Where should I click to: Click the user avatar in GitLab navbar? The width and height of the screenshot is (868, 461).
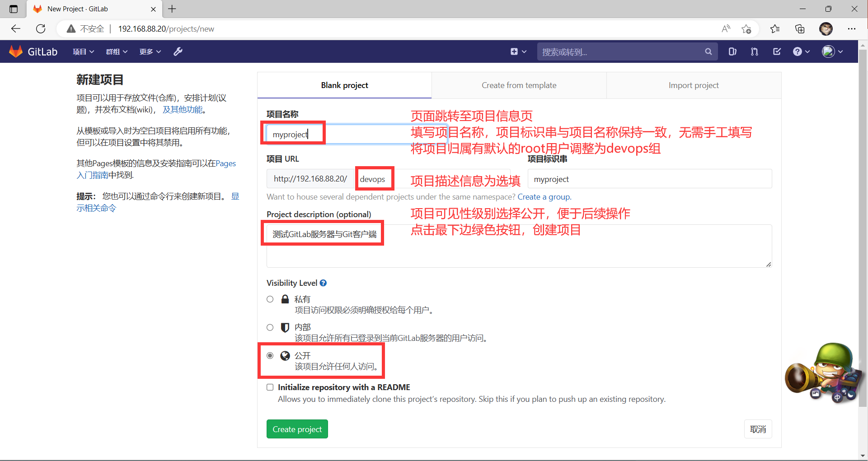(x=828, y=51)
